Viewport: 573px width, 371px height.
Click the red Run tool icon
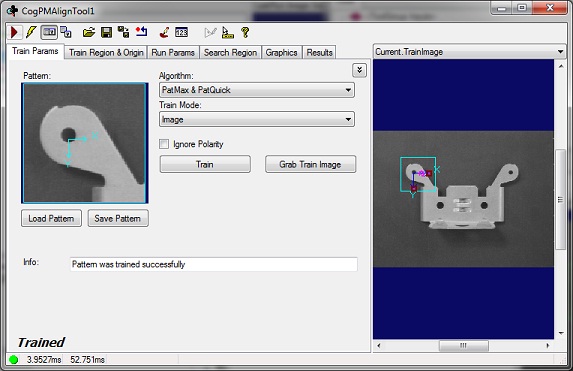tap(15, 33)
